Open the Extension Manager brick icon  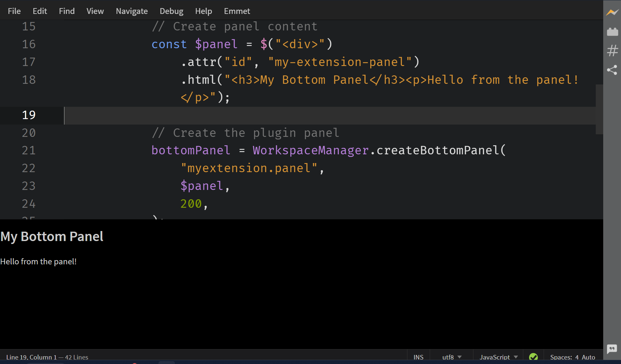612,32
